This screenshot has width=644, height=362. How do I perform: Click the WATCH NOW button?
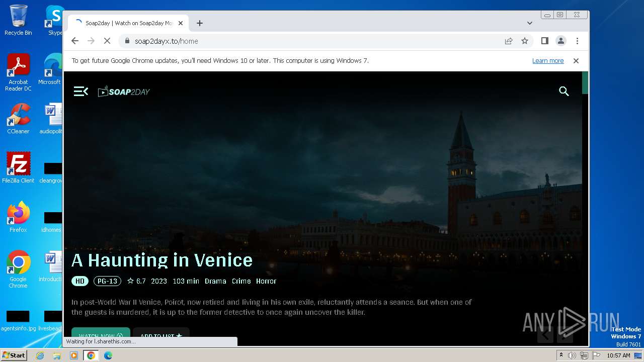(x=101, y=336)
